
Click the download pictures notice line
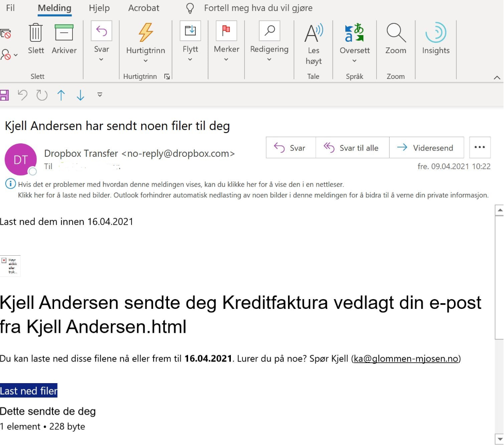253,195
